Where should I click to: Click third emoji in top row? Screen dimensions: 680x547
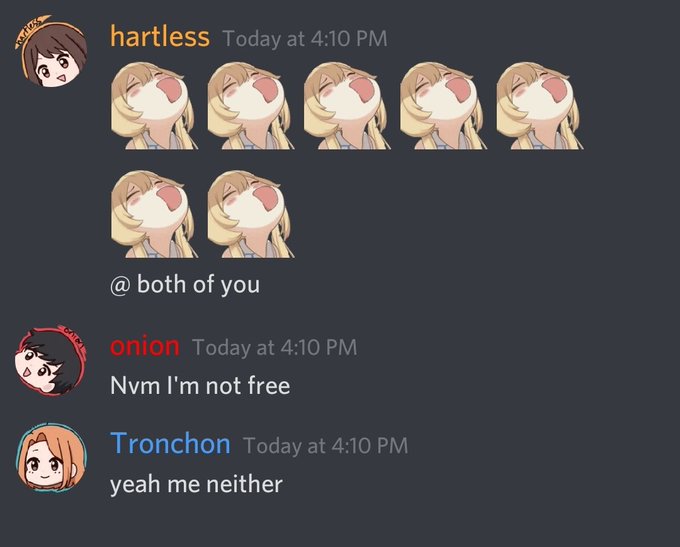point(347,105)
